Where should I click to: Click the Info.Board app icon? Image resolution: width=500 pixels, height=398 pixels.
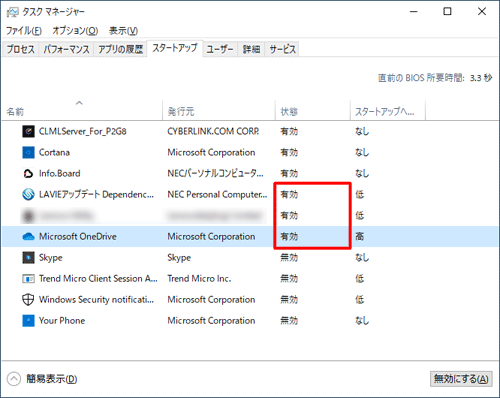coord(28,173)
